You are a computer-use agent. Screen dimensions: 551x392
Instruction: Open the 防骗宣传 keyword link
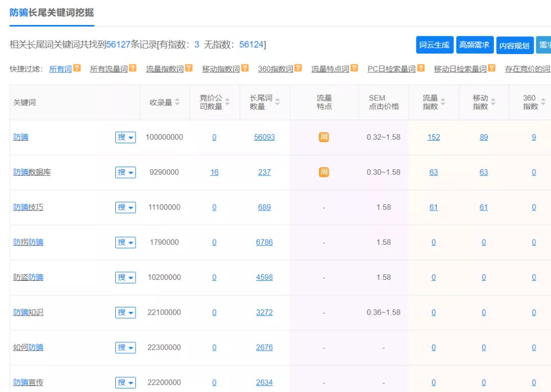point(28,382)
